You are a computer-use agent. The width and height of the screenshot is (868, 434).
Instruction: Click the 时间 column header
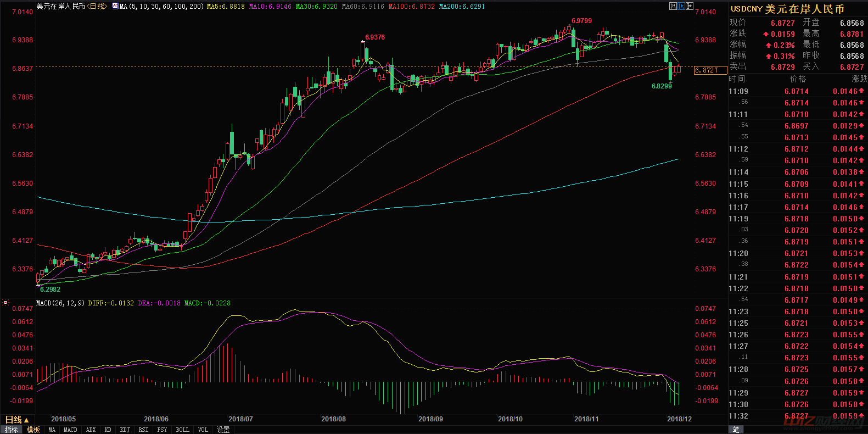[x=737, y=79]
